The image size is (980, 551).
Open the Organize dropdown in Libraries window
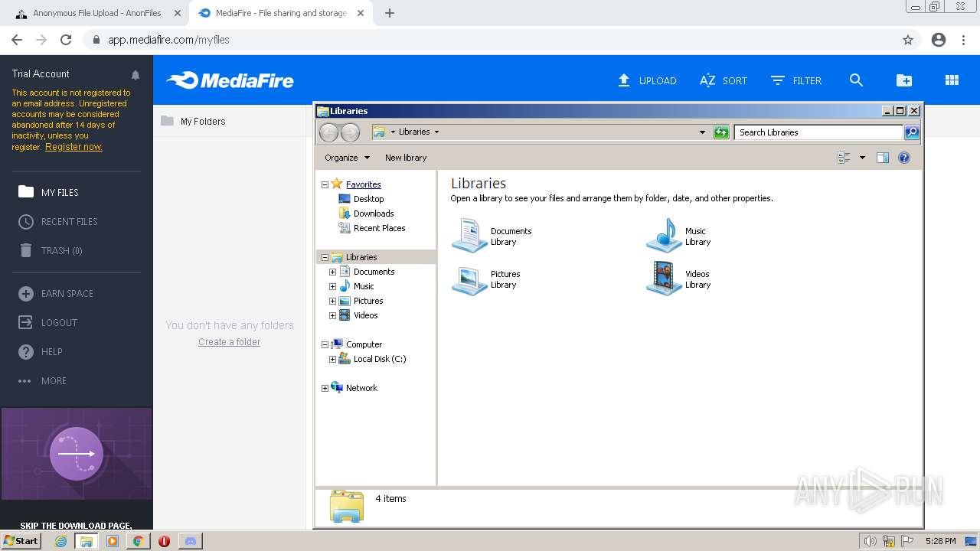[x=347, y=158]
